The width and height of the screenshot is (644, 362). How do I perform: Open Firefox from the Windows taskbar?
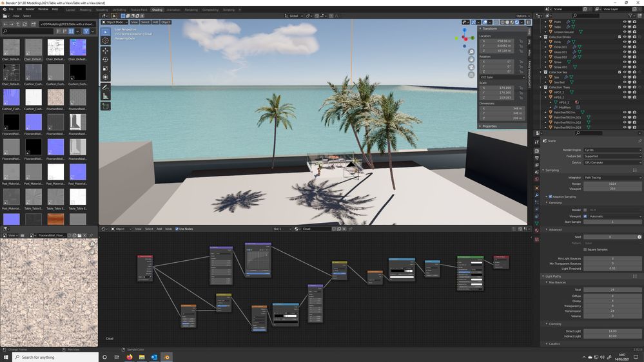coord(130,357)
